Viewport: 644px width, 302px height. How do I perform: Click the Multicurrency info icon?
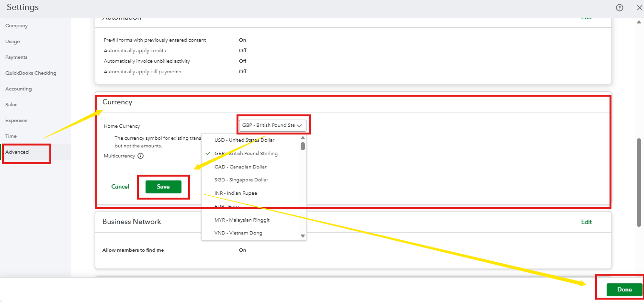click(x=140, y=156)
